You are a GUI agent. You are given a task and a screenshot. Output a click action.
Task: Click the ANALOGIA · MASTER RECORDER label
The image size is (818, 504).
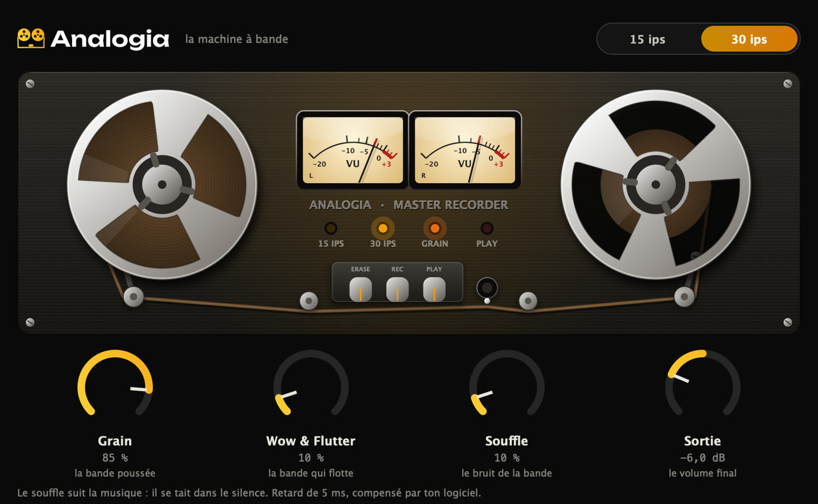click(408, 205)
